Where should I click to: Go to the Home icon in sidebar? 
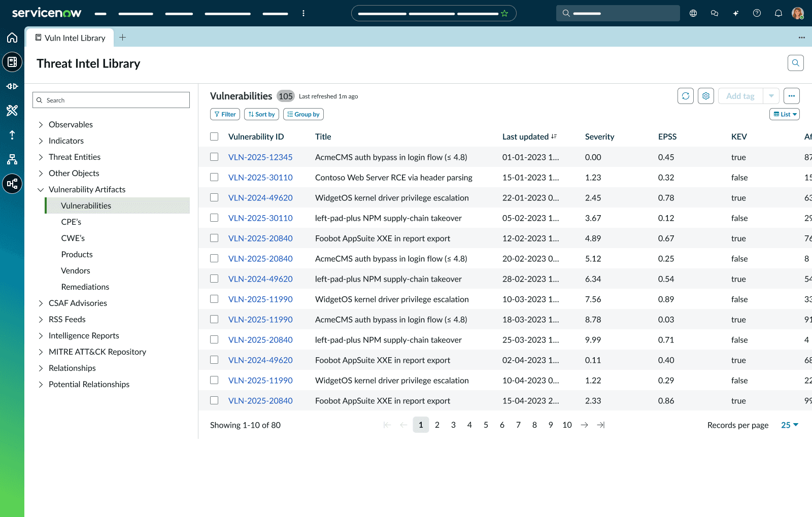pos(12,38)
